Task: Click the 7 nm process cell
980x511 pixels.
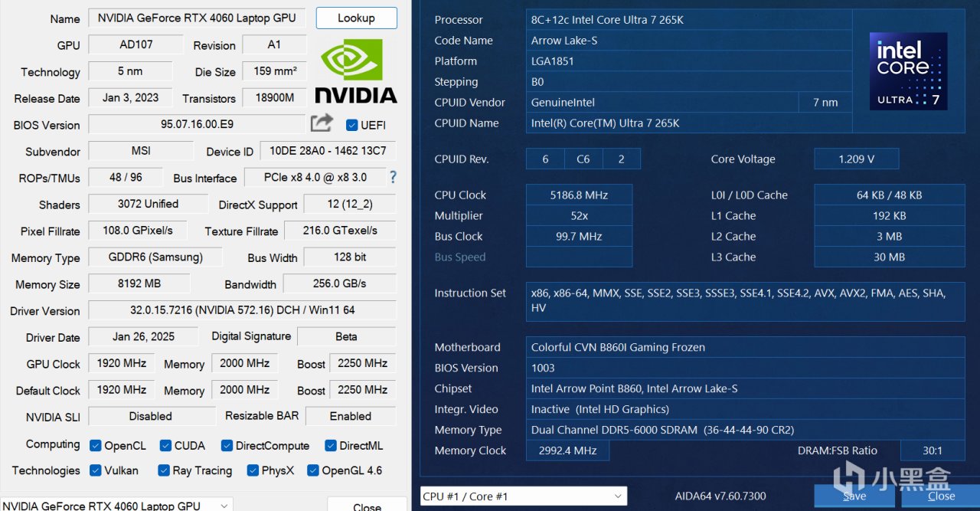Action: [825, 103]
